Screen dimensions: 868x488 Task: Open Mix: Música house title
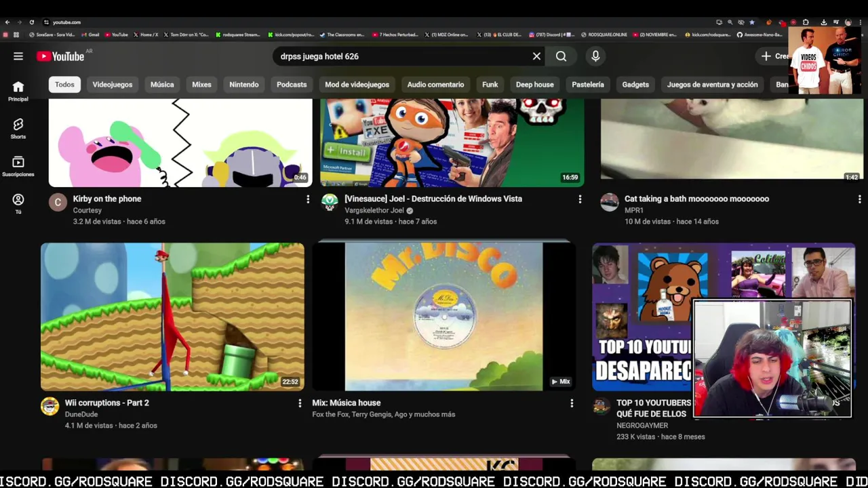coord(346,403)
